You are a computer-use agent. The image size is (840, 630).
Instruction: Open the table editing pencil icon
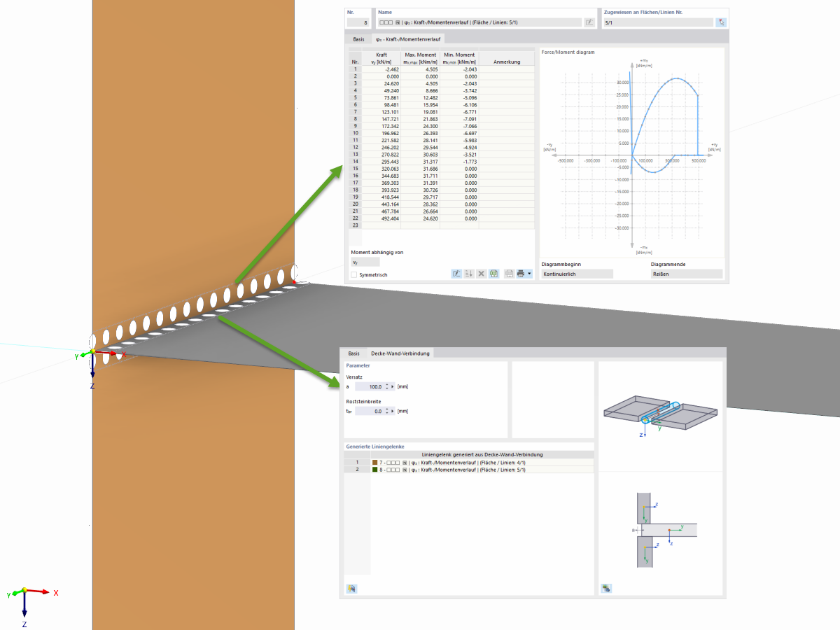(x=456, y=274)
